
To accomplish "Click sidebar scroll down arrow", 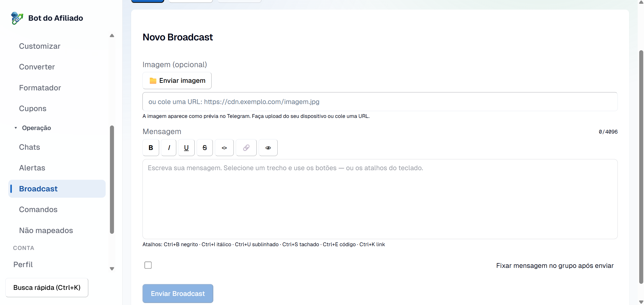I will (x=112, y=269).
